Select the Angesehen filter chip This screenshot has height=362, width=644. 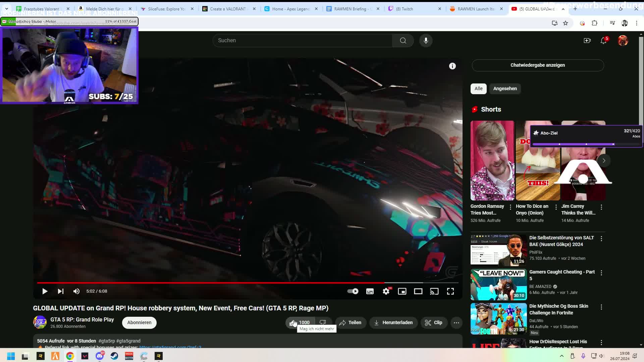click(505, 88)
